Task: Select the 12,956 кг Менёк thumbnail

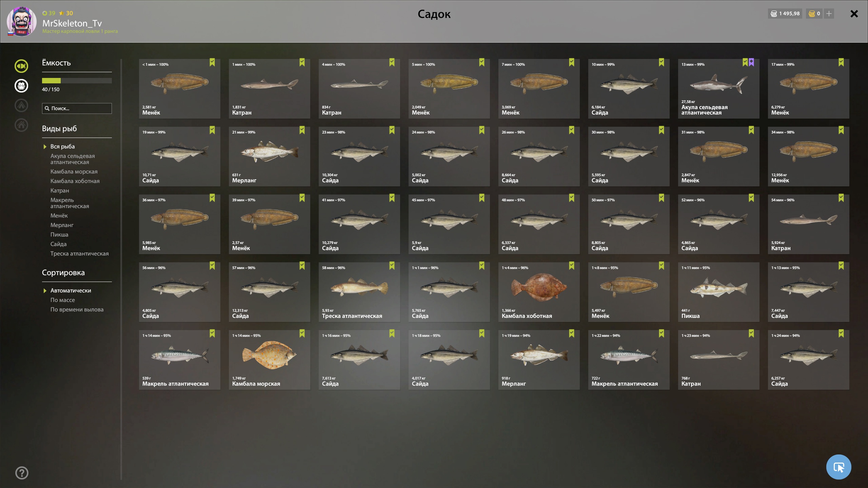Action: point(809,157)
